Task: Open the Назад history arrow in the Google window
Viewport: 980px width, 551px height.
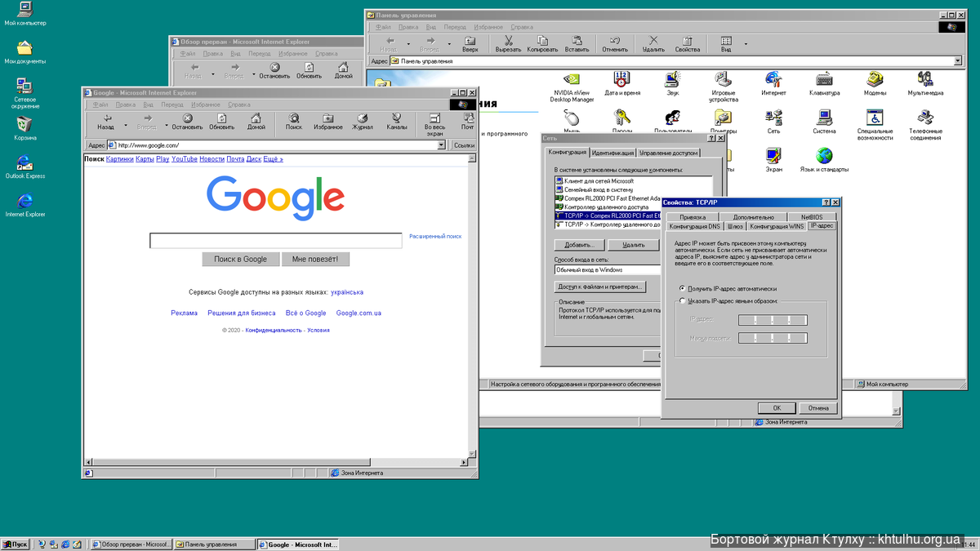Action: click(125, 126)
